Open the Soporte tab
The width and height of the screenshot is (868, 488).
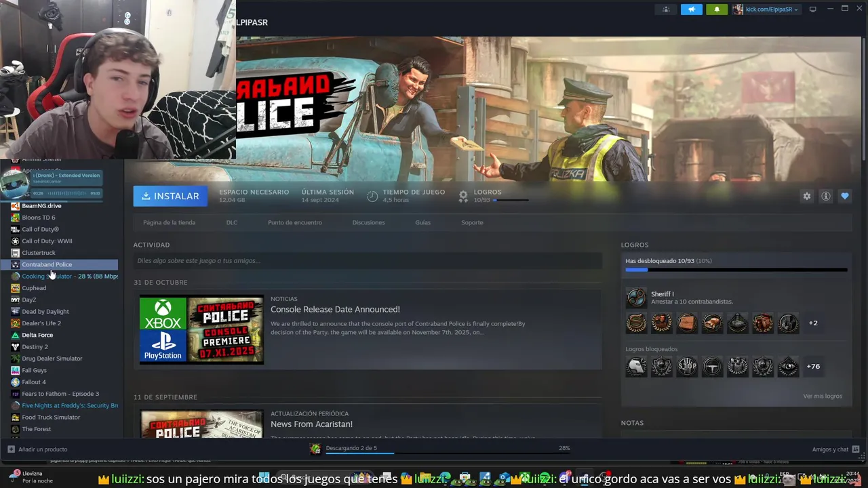tap(472, 222)
